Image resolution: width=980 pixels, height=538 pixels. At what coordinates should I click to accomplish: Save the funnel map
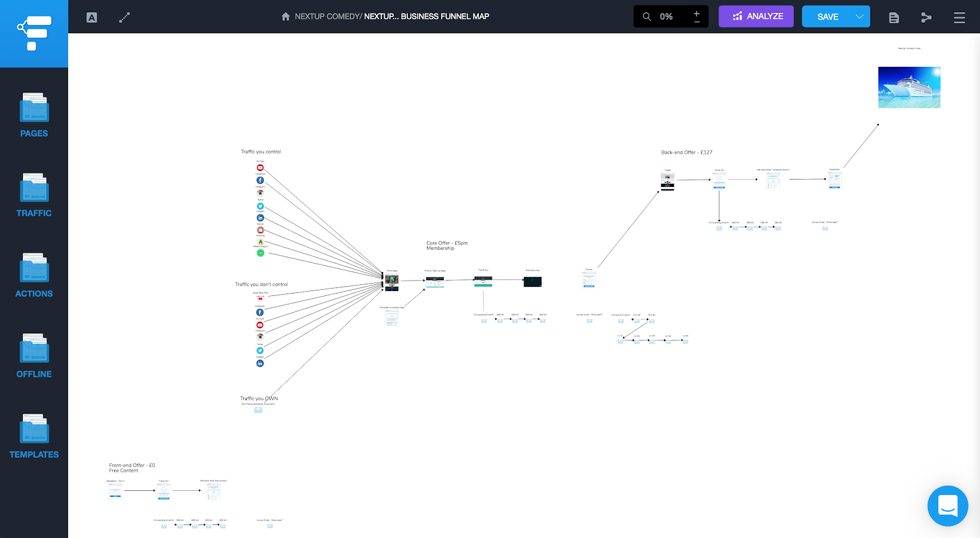(x=827, y=17)
